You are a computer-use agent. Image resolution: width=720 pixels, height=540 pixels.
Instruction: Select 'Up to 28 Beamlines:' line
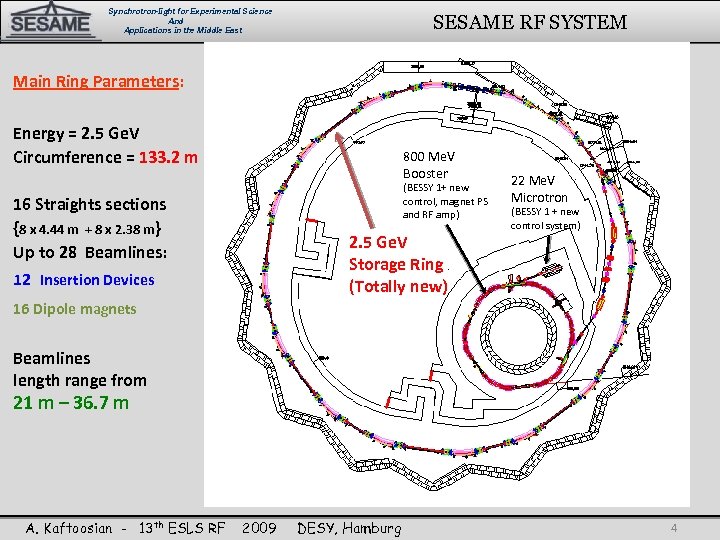click(x=90, y=253)
